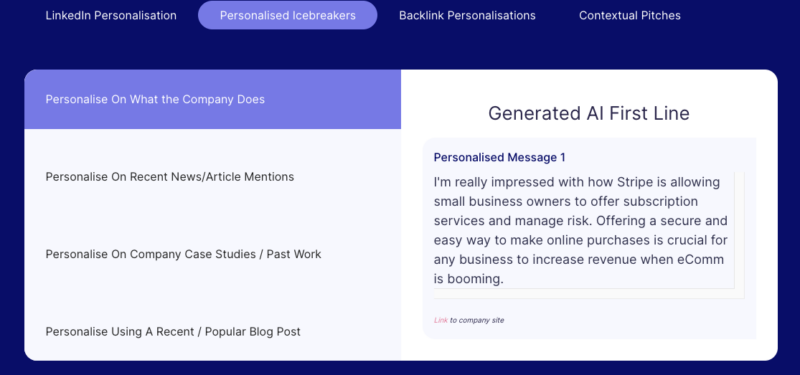This screenshot has height=375, width=800.
Task: Follow the pink Link to company site
Action: click(x=441, y=320)
